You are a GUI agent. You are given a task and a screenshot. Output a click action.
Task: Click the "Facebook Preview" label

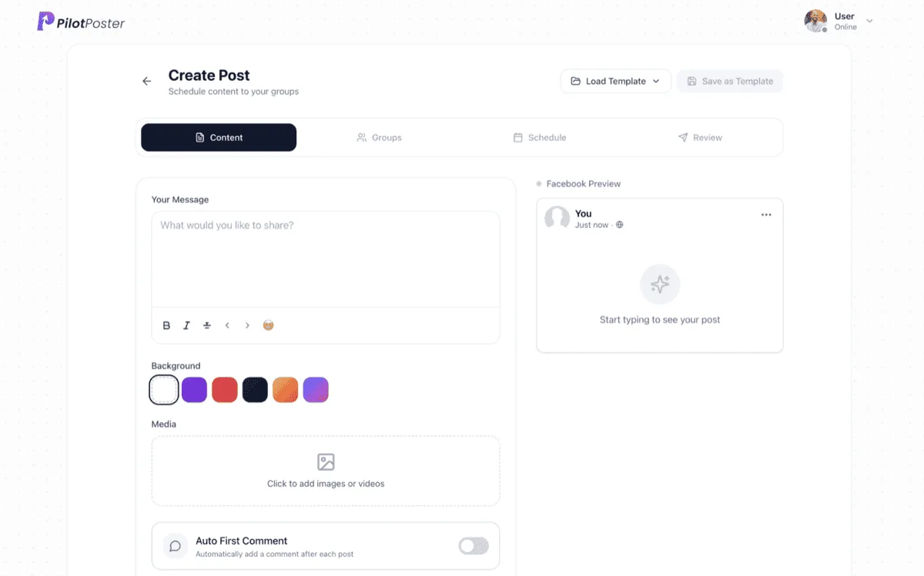(584, 184)
